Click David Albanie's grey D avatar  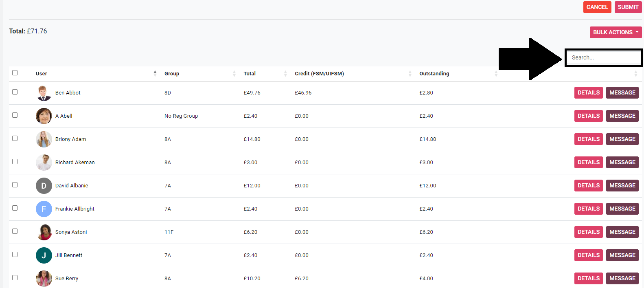(x=44, y=186)
